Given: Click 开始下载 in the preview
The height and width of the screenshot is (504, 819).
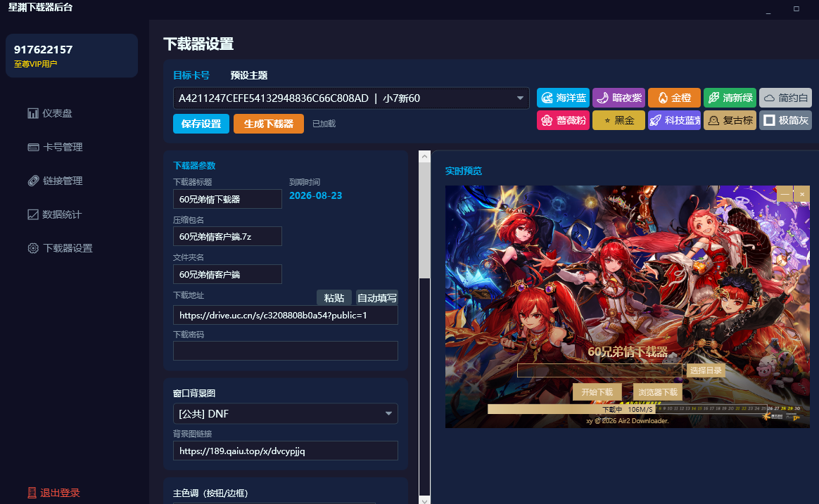Looking at the screenshot, I should [x=597, y=392].
